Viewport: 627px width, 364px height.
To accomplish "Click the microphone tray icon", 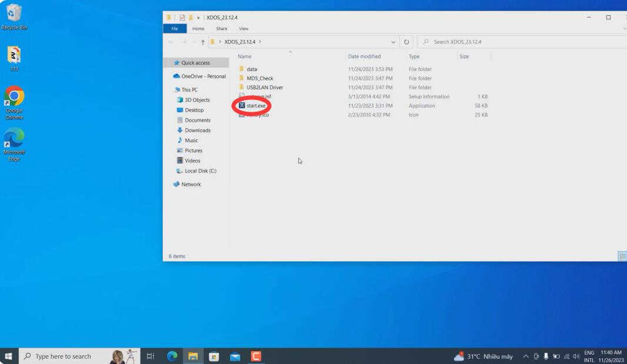I will [546, 356].
